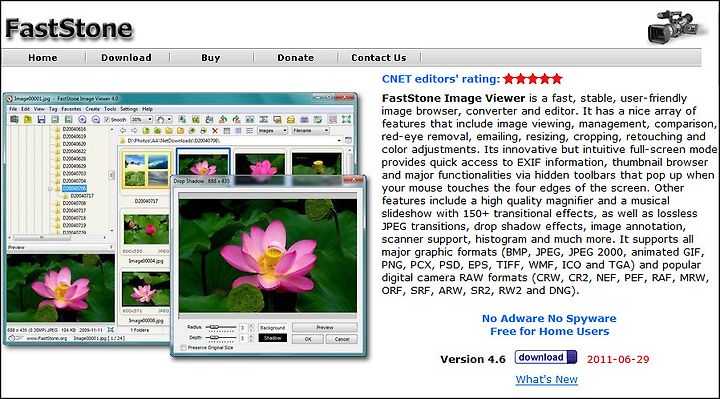Click the green full-screen corner-arrows icon

(346, 119)
